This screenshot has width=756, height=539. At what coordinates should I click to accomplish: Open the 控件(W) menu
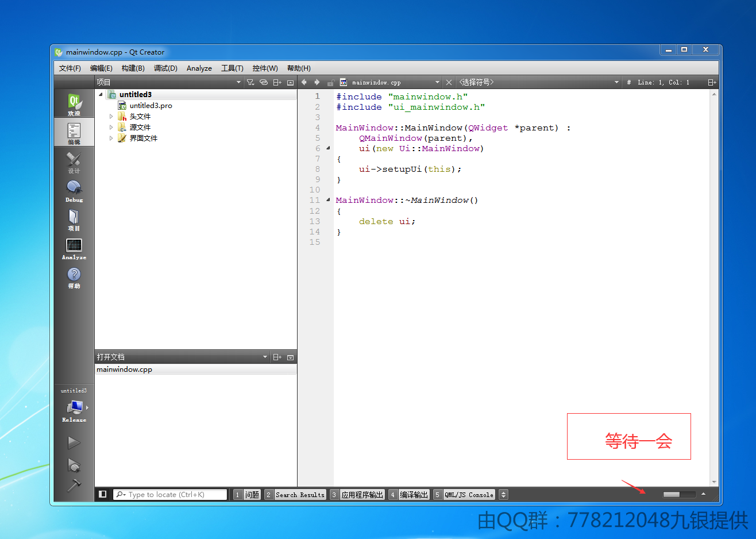(x=265, y=68)
